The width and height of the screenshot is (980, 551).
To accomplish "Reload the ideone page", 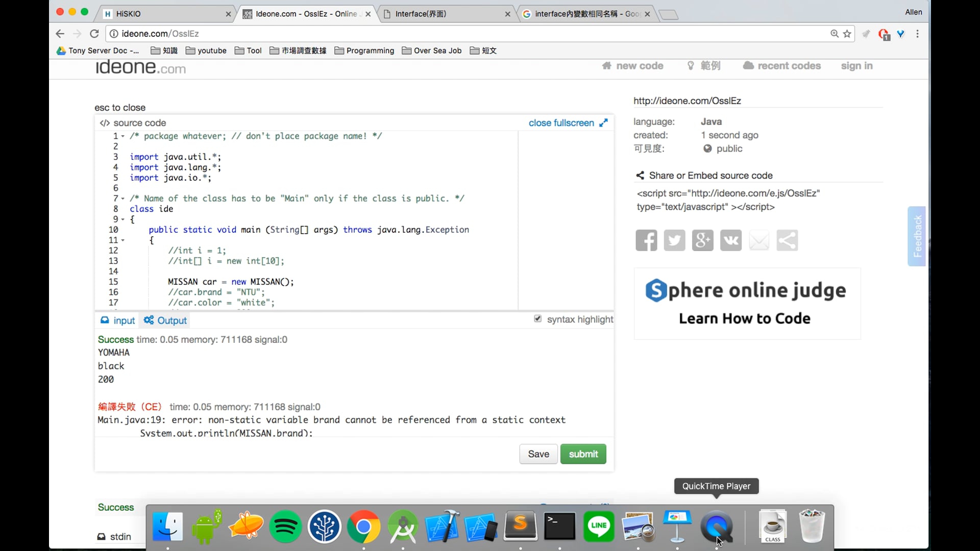I will (x=94, y=34).
